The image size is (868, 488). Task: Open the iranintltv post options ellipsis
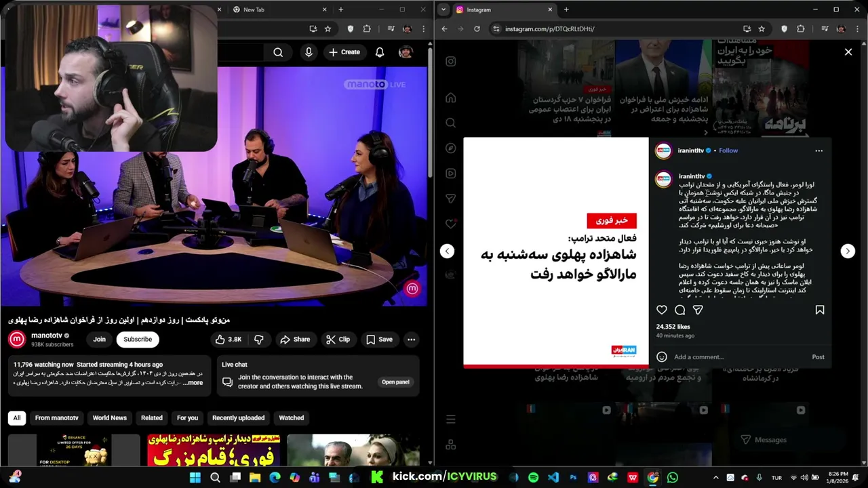(x=818, y=150)
